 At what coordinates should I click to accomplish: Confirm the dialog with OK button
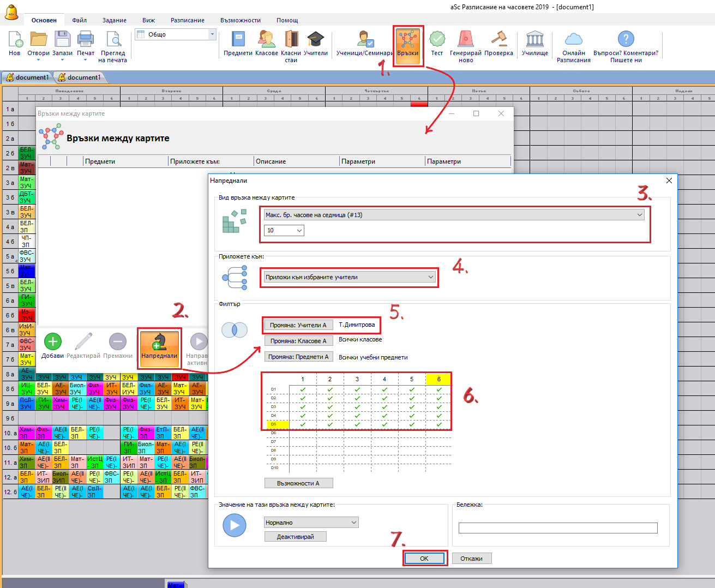pyautogui.click(x=424, y=559)
